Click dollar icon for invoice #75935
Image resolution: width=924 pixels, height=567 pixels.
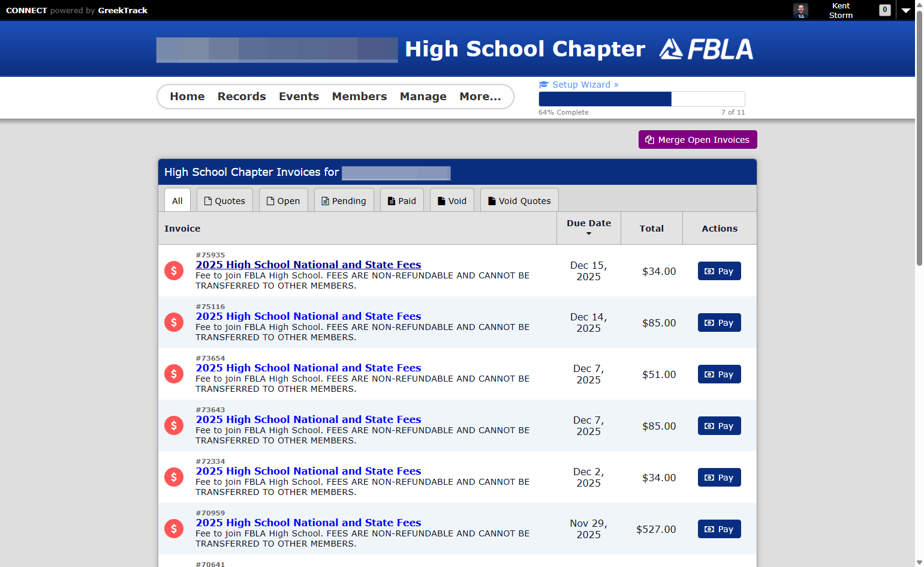click(174, 271)
